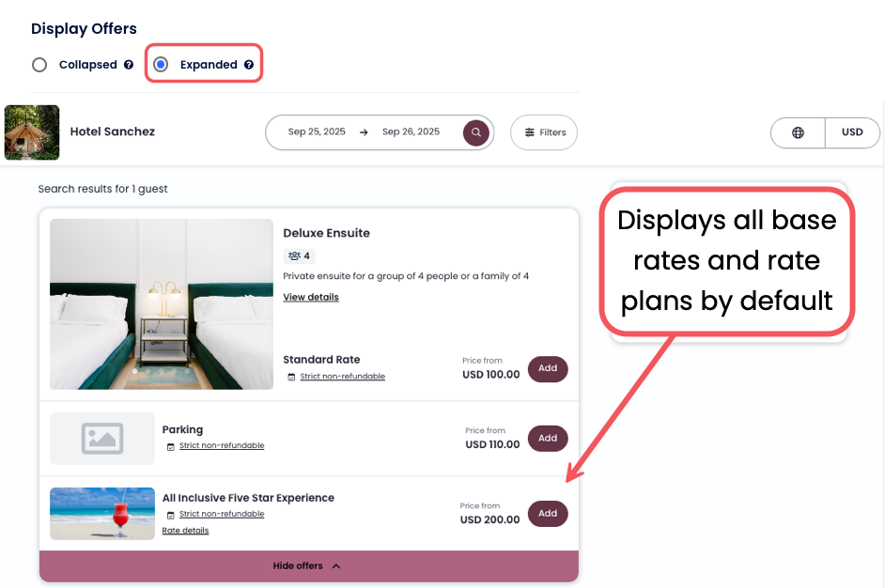Screen dimensions: 885x588
Task: Click Search results for 1 guest text
Action: pos(102,189)
